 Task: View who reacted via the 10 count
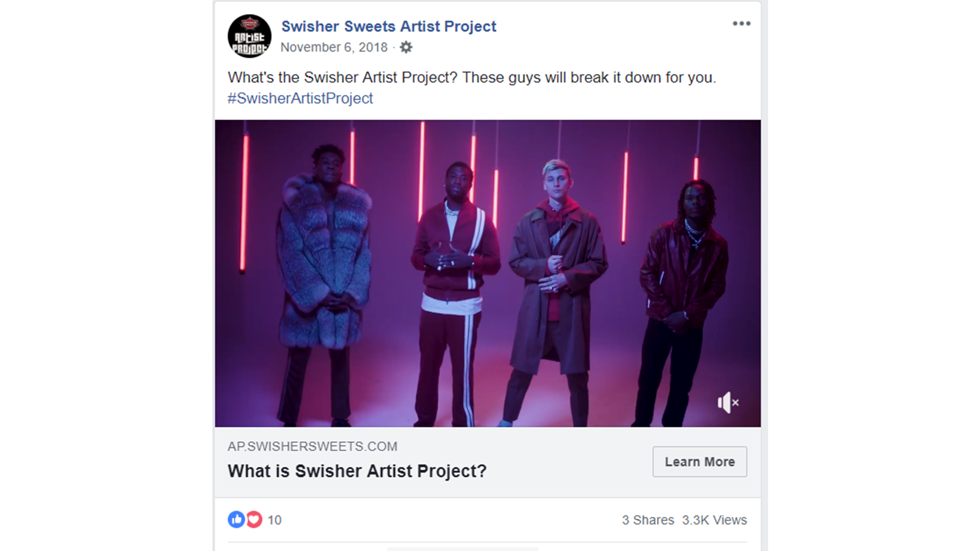275,520
